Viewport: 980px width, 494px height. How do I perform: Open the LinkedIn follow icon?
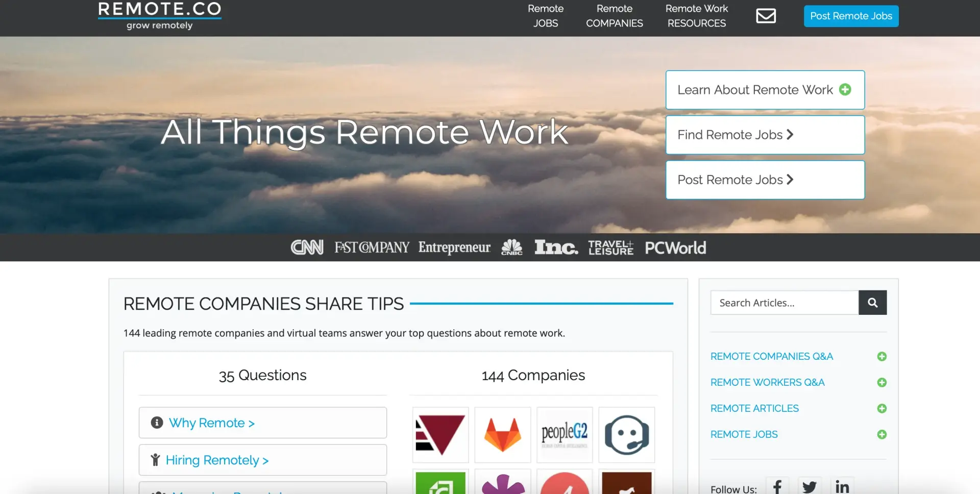click(842, 486)
